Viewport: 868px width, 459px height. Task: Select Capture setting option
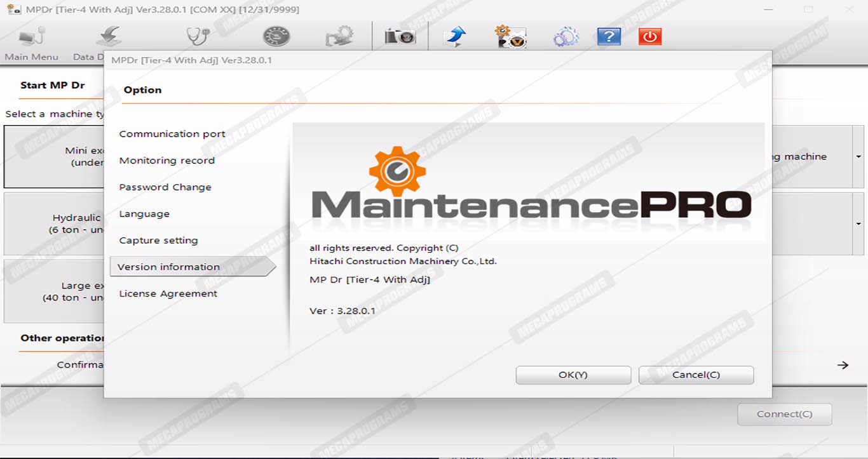click(x=158, y=241)
